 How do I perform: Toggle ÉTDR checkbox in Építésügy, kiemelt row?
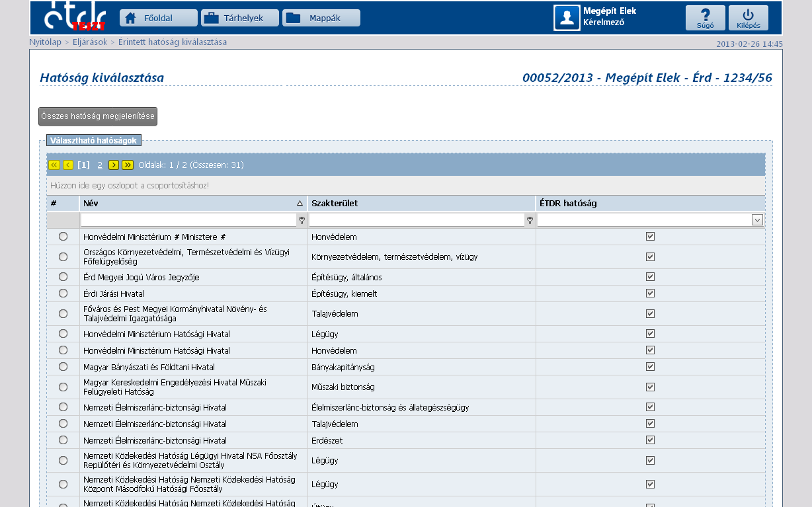coord(650,293)
